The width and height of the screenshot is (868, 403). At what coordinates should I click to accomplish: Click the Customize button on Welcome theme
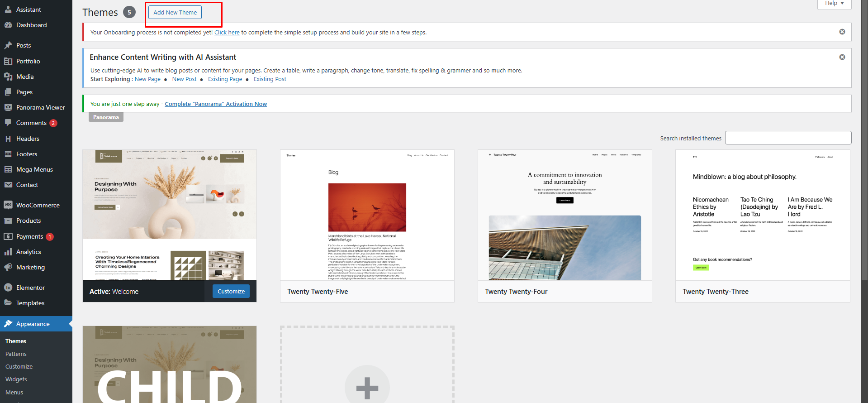231,291
